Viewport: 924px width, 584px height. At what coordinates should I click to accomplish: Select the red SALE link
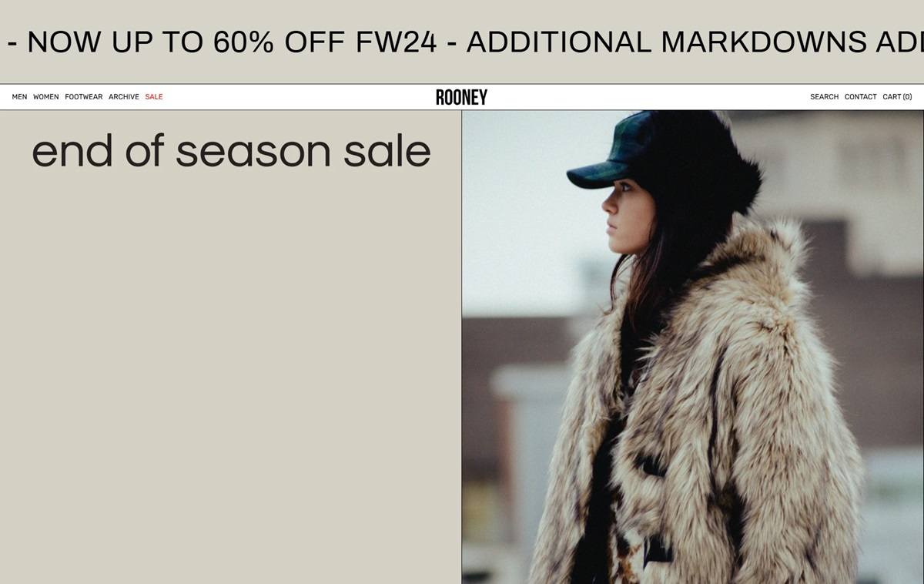(x=154, y=97)
